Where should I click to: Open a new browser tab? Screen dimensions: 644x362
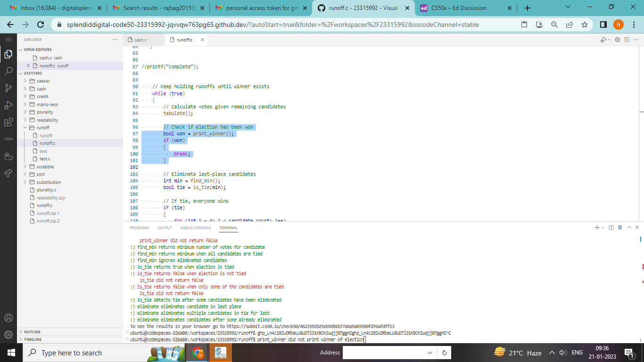527,8
